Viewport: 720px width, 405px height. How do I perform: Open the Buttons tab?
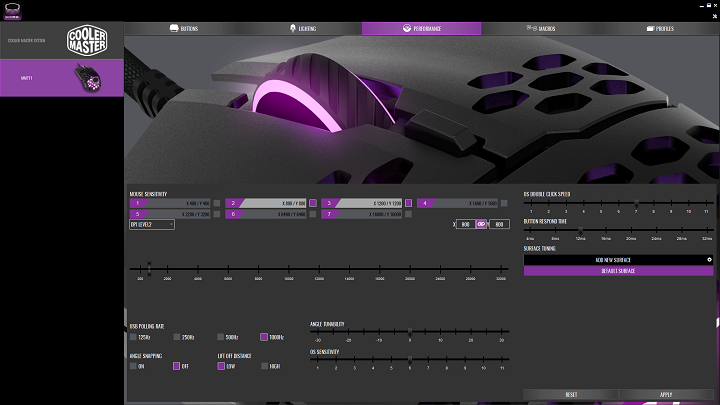point(183,29)
